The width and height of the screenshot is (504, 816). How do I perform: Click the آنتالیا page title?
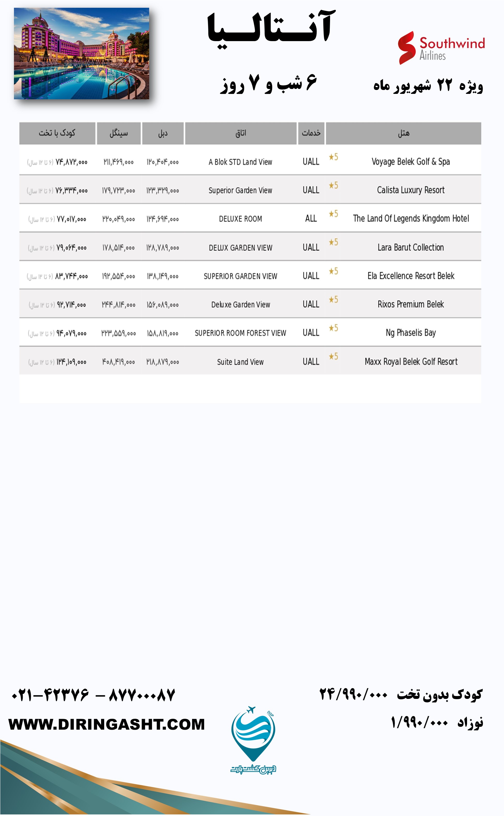coord(271,28)
